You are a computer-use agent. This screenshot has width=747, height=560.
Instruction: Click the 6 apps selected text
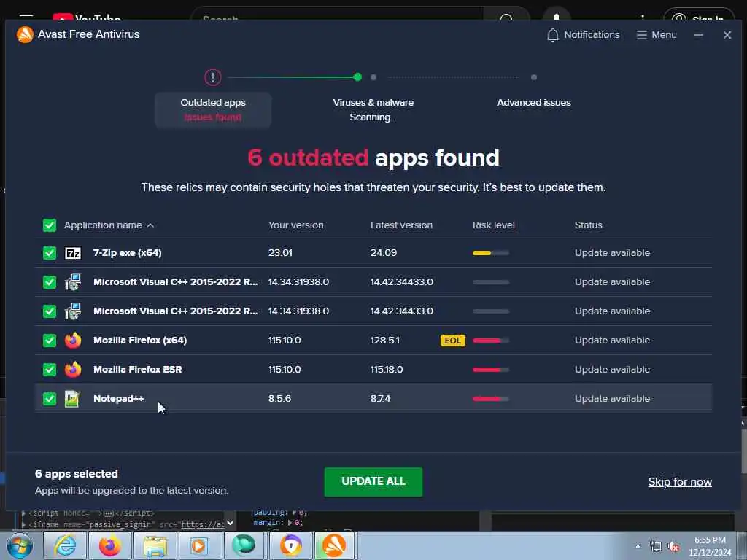point(76,474)
